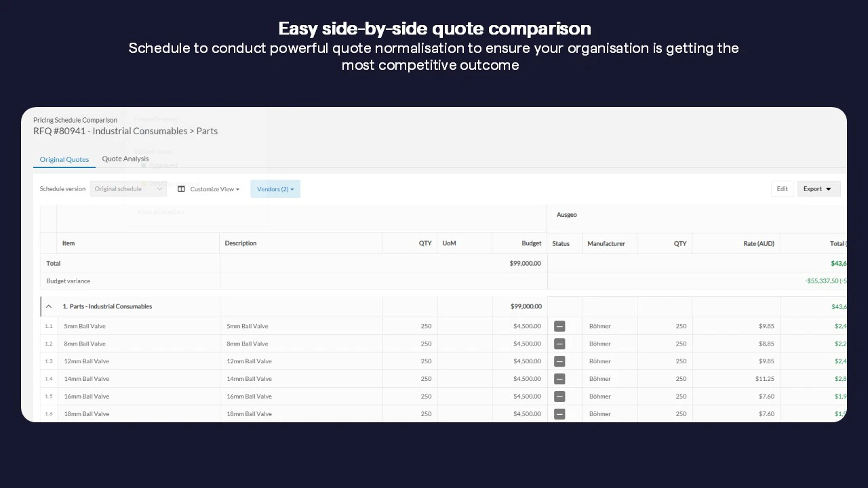The image size is (868, 488).
Task: Select the 5mm Ball Valve item row
Action: [85, 326]
